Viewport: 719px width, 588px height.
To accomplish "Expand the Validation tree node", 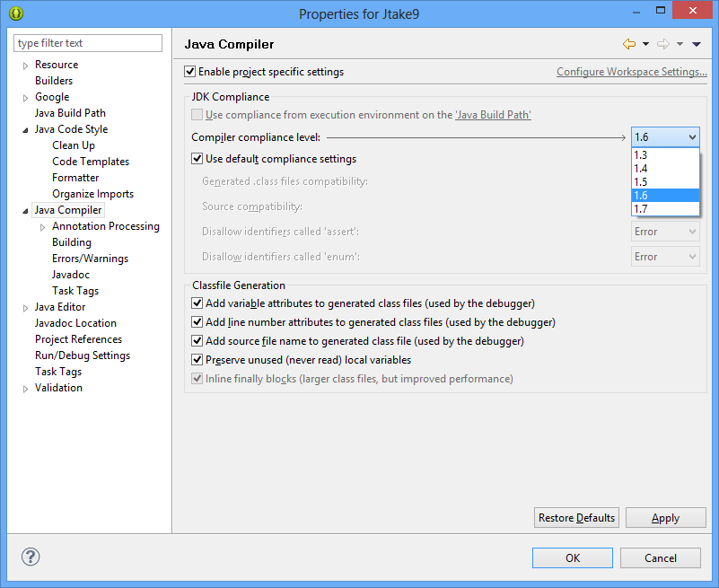I will point(26,389).
